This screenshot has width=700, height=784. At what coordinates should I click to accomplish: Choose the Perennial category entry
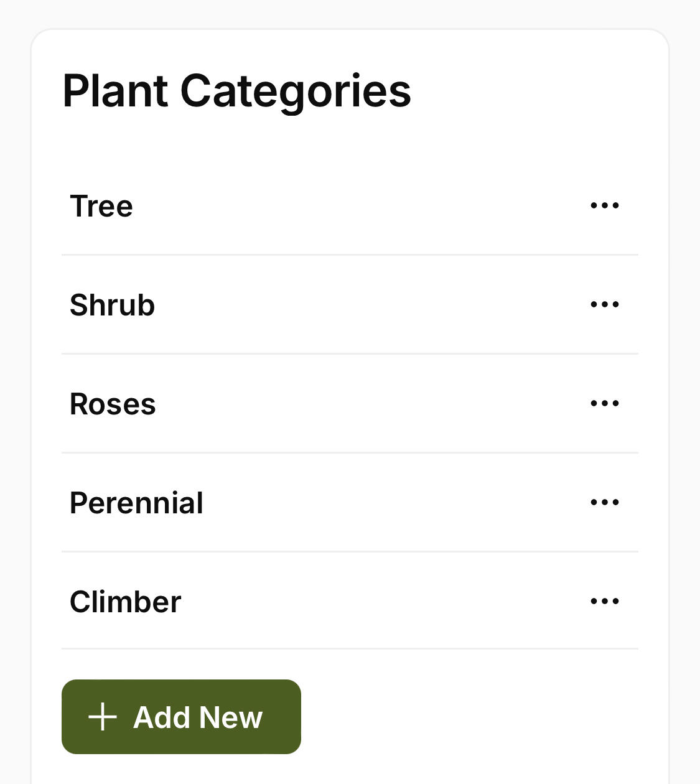(x=136, y=503)
